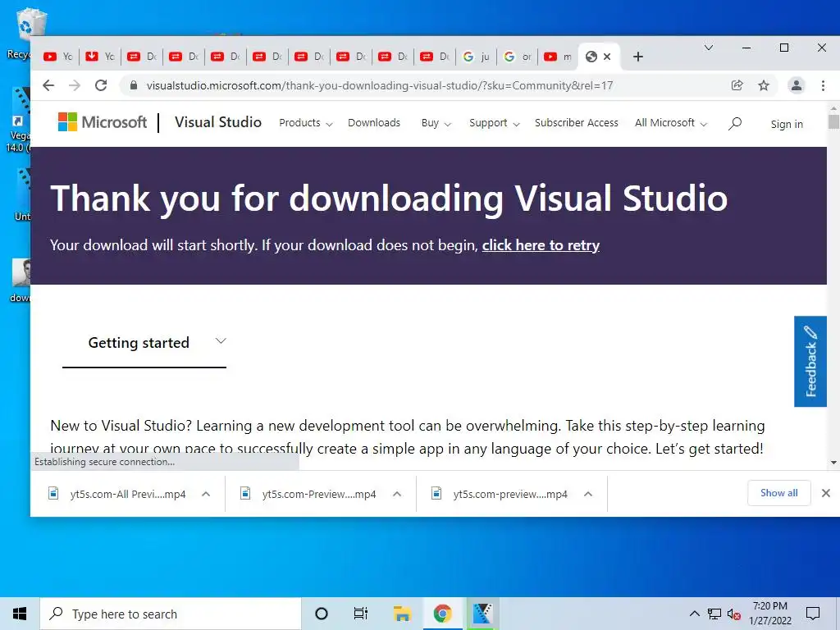Open File Explorer from the taskbar
The image size is (840, 630).
(x=402, y=614)
